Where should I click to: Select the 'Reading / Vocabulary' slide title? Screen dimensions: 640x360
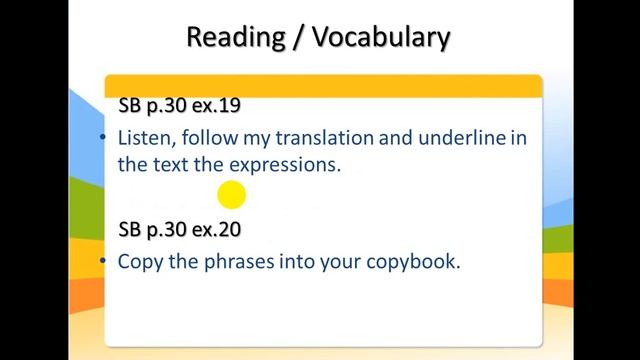pos(318,38)
